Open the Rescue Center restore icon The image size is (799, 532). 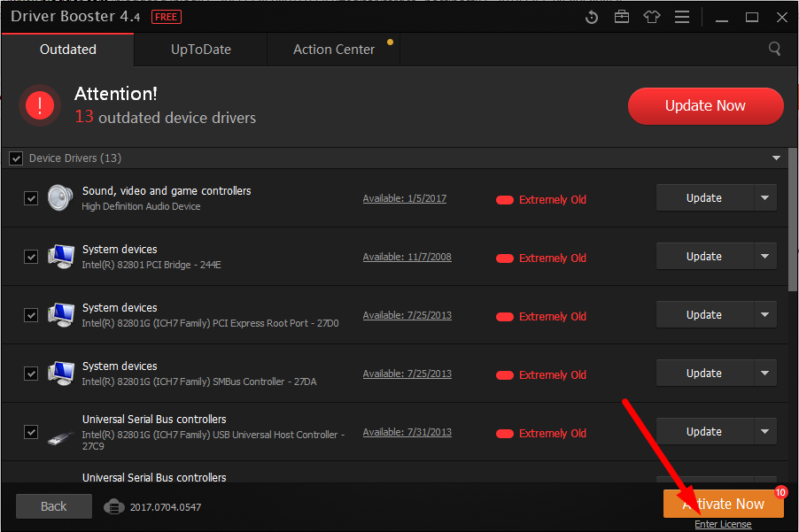click(x=592, y=18)
